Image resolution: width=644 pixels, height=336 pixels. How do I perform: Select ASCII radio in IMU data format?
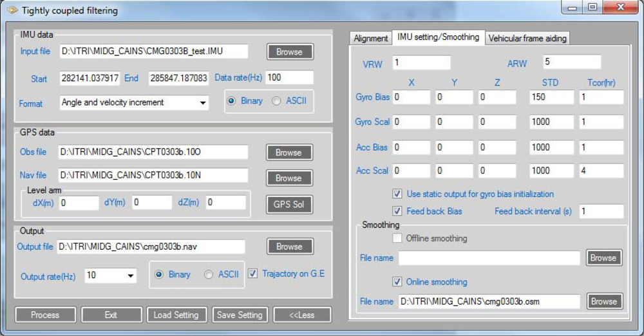(276, 101)
